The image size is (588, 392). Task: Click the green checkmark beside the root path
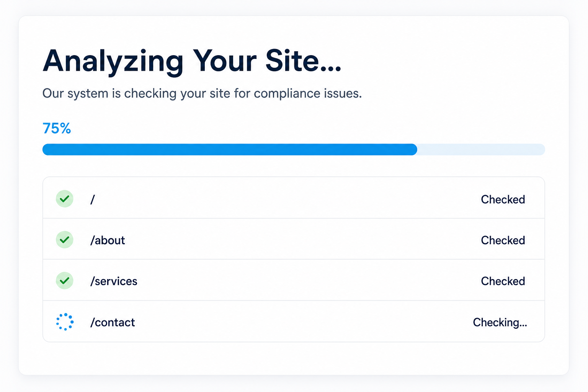[x=65, y=199]
